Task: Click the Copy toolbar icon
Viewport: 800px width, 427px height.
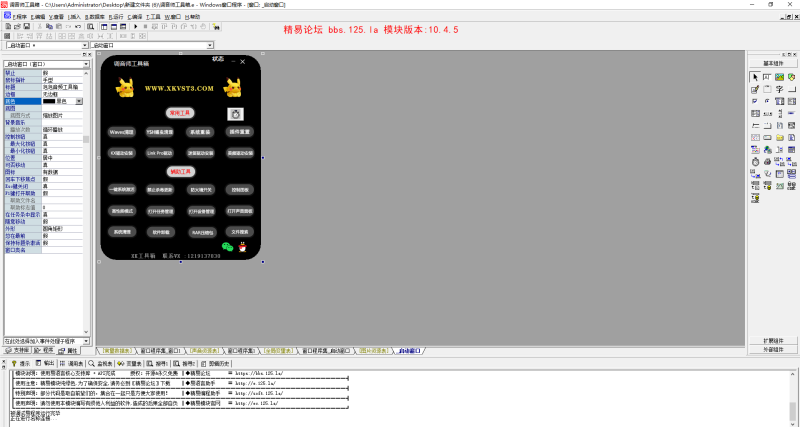Action: 49,27
